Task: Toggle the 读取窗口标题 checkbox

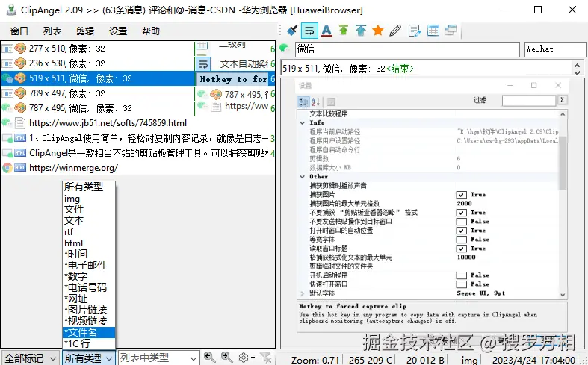Action: 461,249
